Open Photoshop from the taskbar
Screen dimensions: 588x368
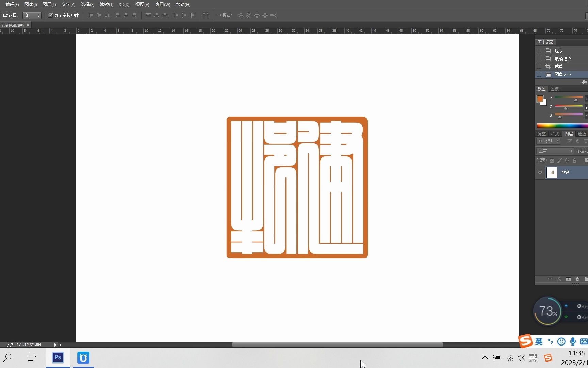click(57, 358)
